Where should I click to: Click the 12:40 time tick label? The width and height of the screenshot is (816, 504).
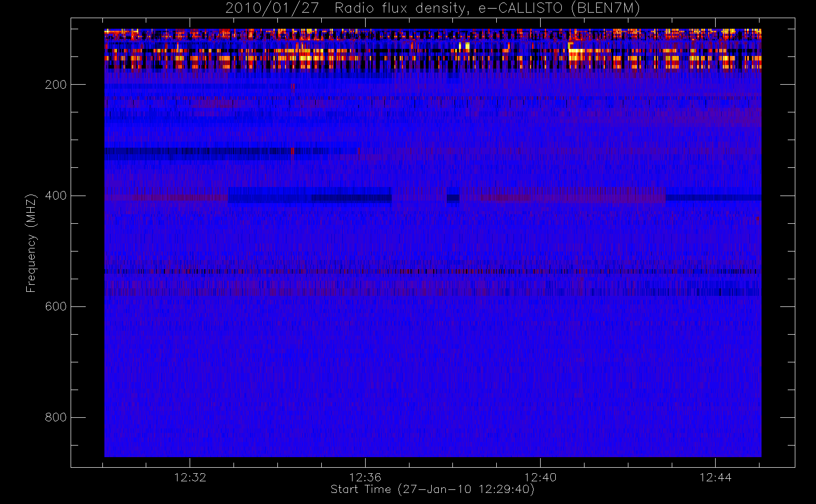pyautogui.click(x=540, y=477)
